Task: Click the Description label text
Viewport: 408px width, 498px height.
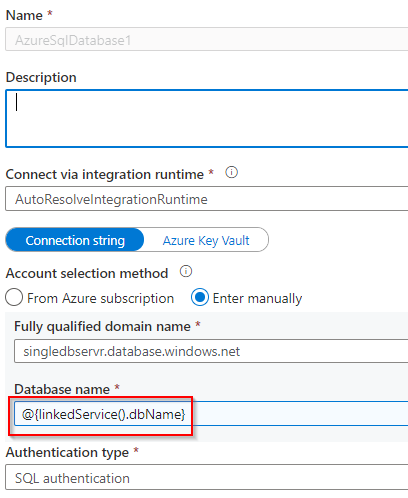Action: click(41, 77)
